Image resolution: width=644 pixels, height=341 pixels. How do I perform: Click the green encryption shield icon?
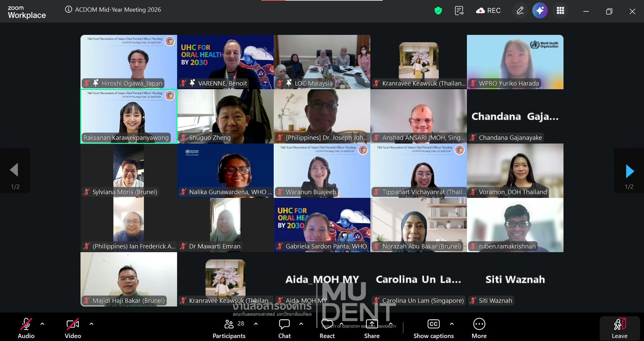coord(438,11)
